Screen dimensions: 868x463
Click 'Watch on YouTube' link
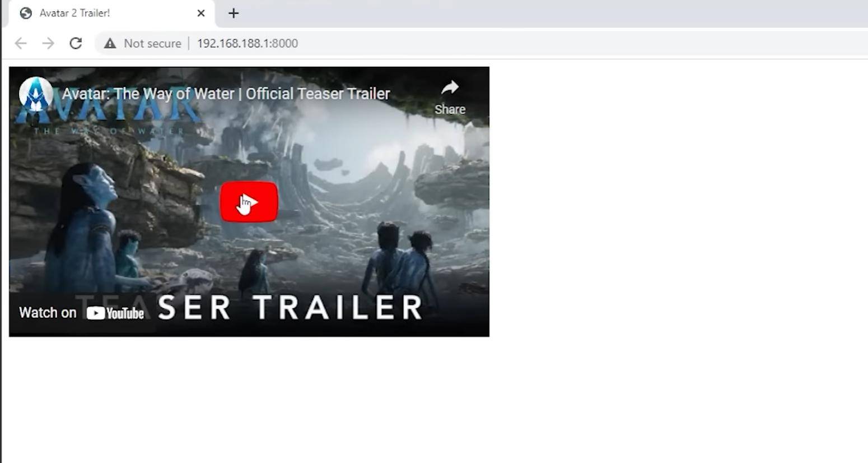82,313
